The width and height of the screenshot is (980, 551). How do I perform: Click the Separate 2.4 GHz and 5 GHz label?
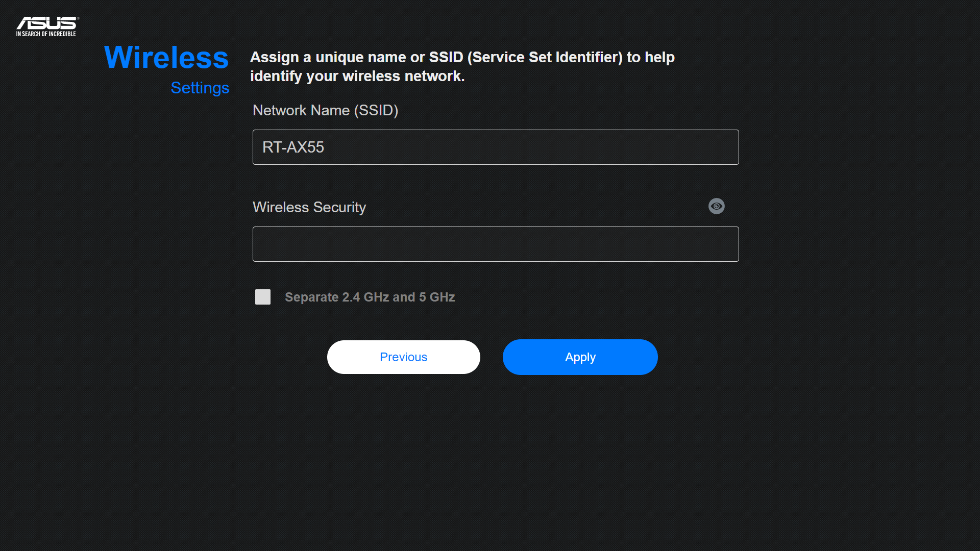click(370, 297)
